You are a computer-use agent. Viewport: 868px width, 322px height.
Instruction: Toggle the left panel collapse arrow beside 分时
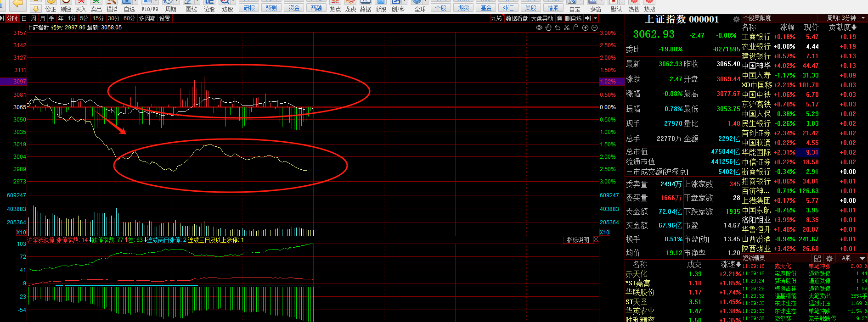2,18
